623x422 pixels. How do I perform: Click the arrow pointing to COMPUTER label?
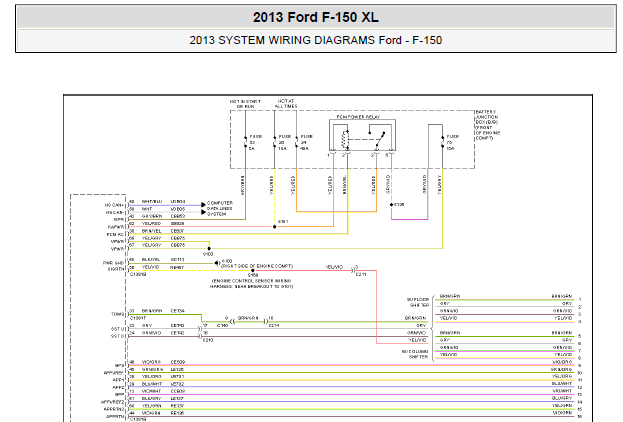click(203, 205)
